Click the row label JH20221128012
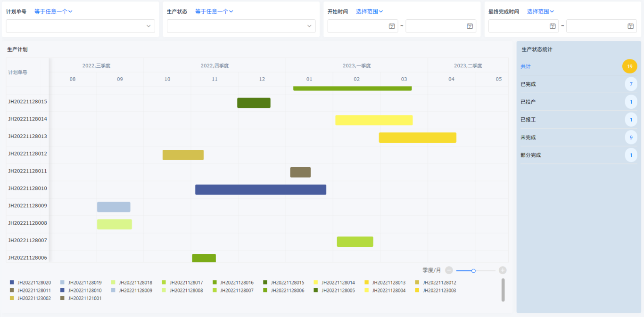Viewport: 644px width, 317px height. (x=27, y=154)
